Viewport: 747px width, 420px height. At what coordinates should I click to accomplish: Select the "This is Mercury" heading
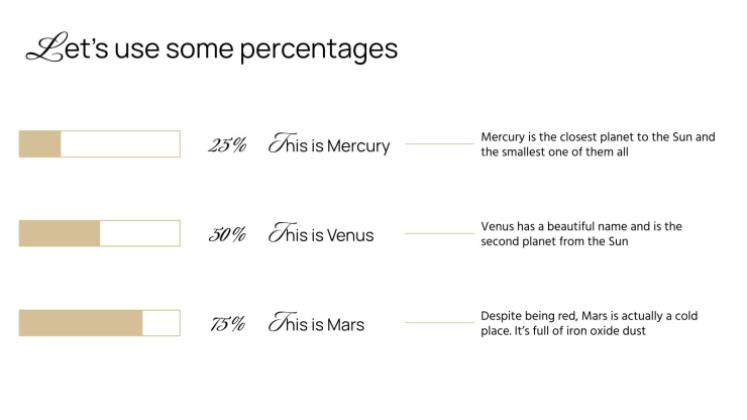[328, 146]
